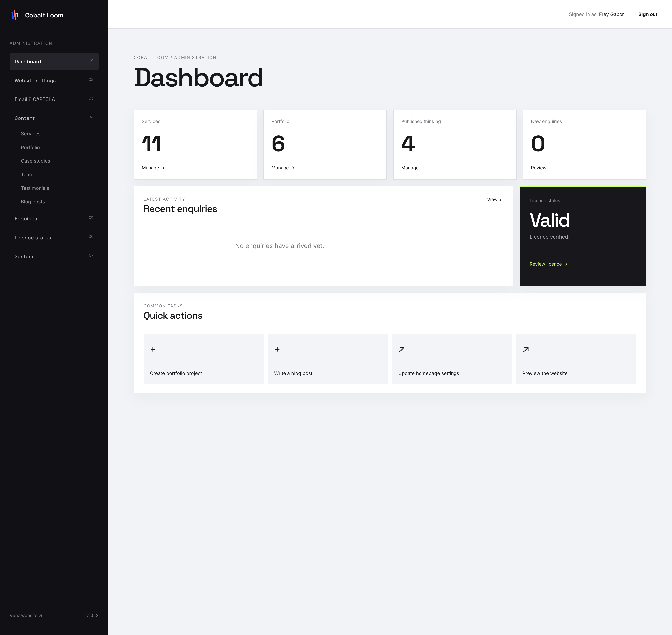This screenshot has height=635, width=672.
Task: Open Dashboard in the sidebar
Action: coord(54,62)
